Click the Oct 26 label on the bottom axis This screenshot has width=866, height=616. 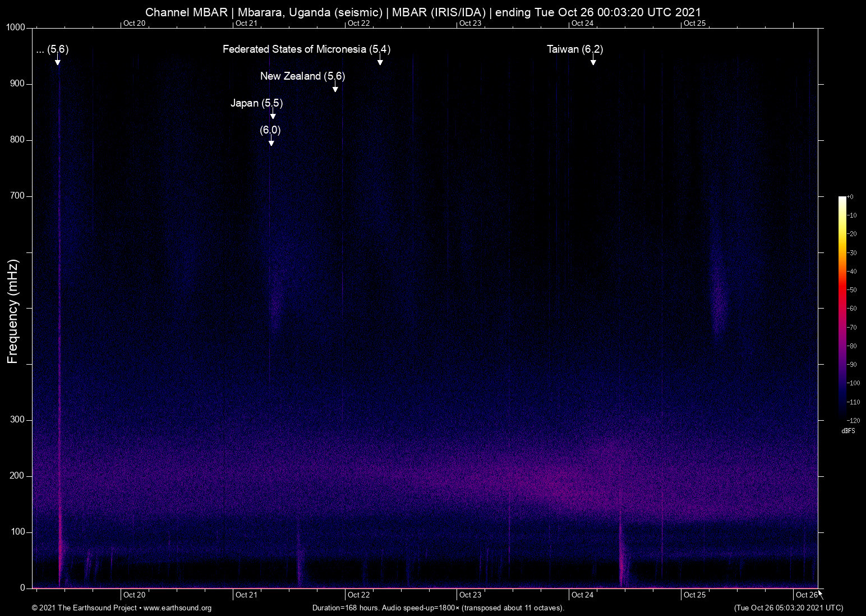click(806, 595)
